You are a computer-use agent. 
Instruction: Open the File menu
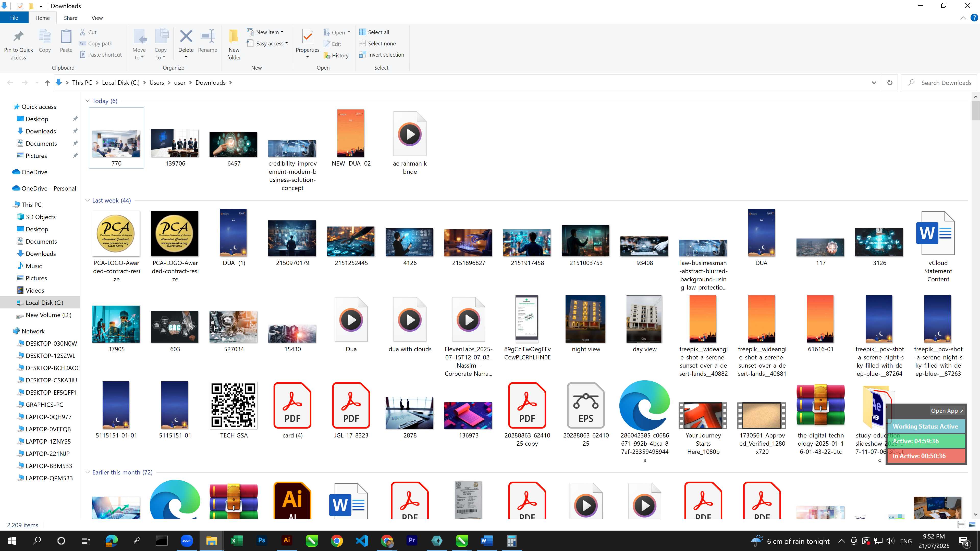click(14, 18)
